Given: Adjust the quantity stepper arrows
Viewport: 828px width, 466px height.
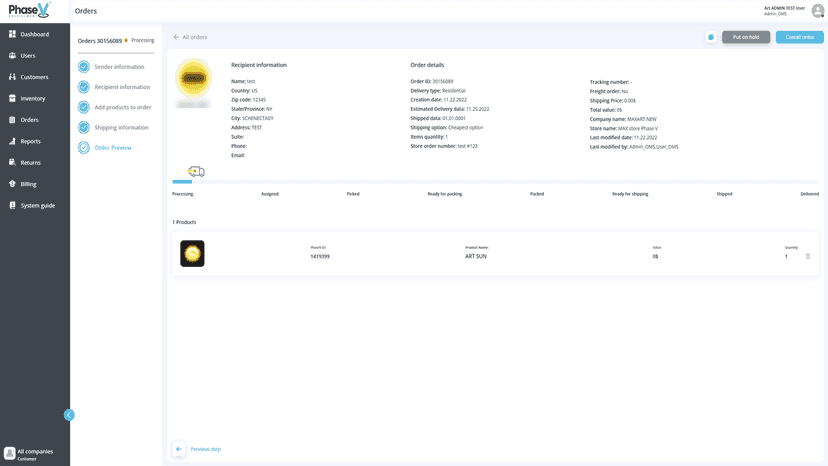Looking at the screenshot, I should tap(807, 256).
